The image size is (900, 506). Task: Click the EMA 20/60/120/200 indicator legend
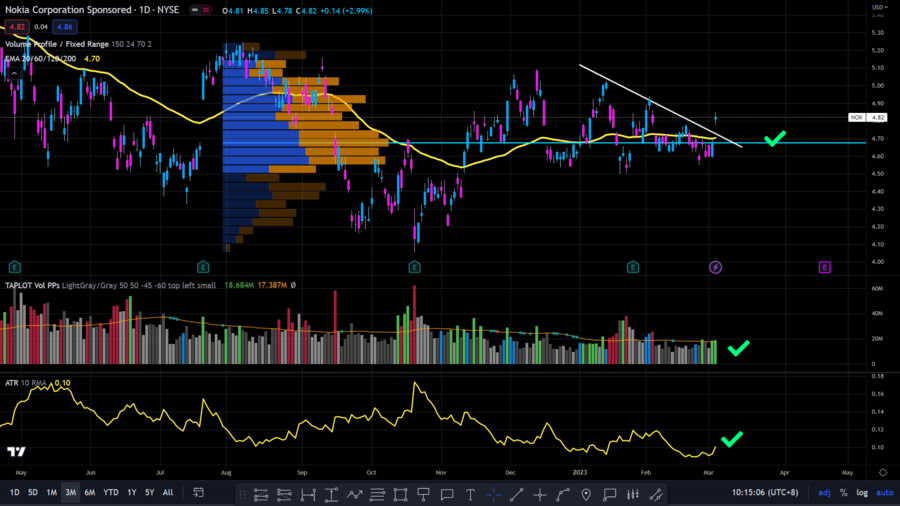(41, 59)
